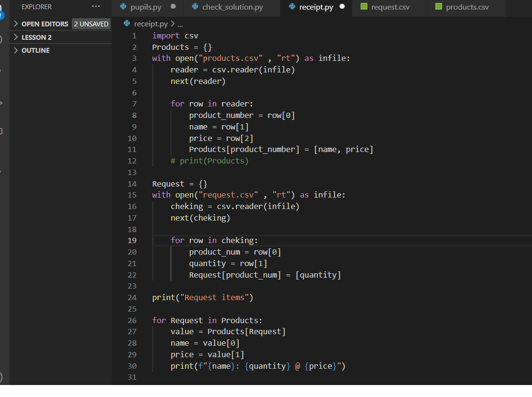Click the Python icon on the receipt.py tab

point(291,8)
